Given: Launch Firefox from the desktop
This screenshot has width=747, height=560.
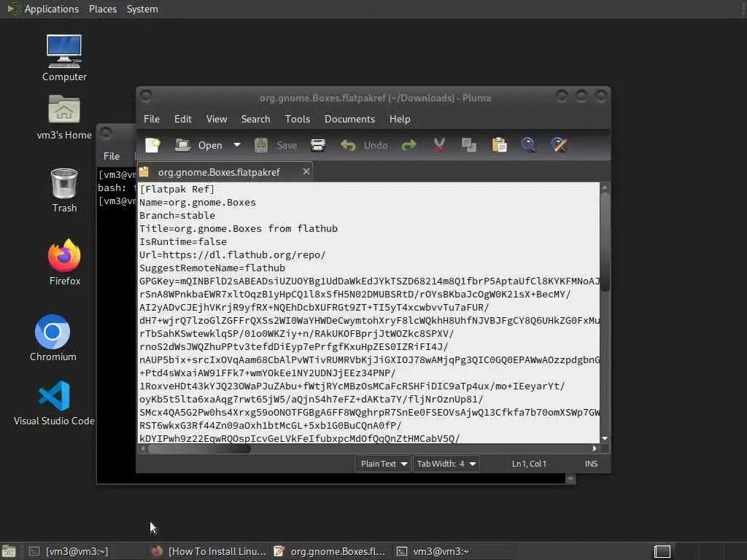Looking at the screenshot, I should point(64,262).
